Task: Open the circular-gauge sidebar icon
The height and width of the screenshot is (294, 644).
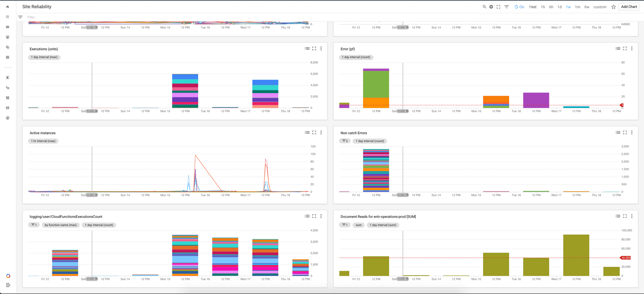Action: (8, 108)
